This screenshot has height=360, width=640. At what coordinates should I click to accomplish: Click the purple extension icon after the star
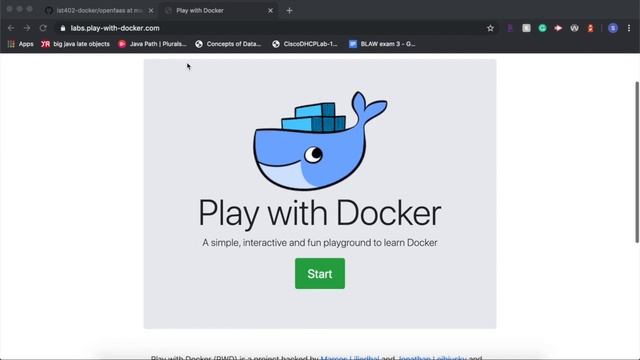(510, 28)
